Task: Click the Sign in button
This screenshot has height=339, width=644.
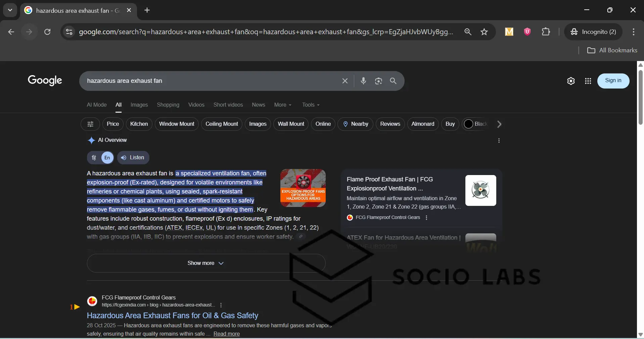Action: coord(613,81)
